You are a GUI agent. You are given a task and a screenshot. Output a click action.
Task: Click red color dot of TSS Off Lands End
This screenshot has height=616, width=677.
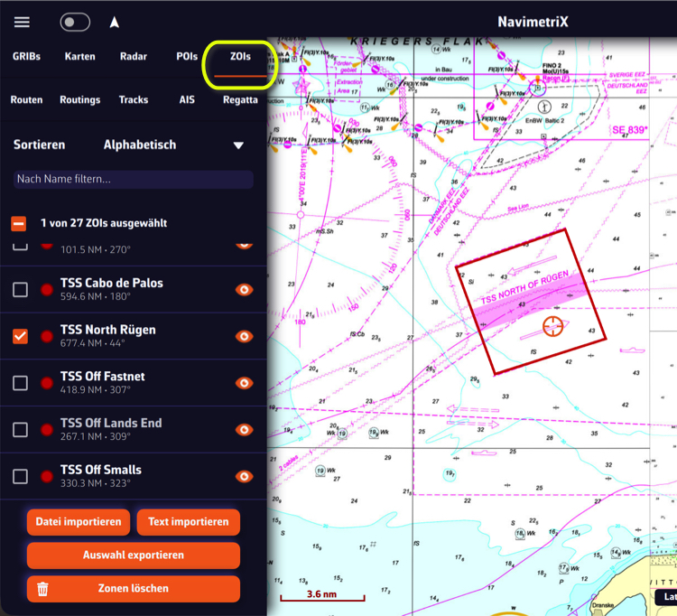pyautogui.click(x=47, y=429)
